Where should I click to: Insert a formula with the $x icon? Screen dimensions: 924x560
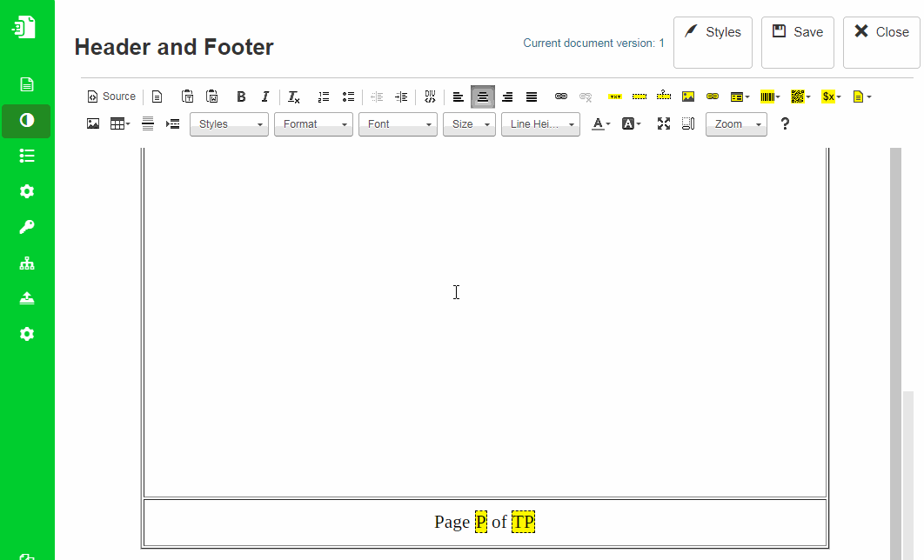click(x=827, y=97)
